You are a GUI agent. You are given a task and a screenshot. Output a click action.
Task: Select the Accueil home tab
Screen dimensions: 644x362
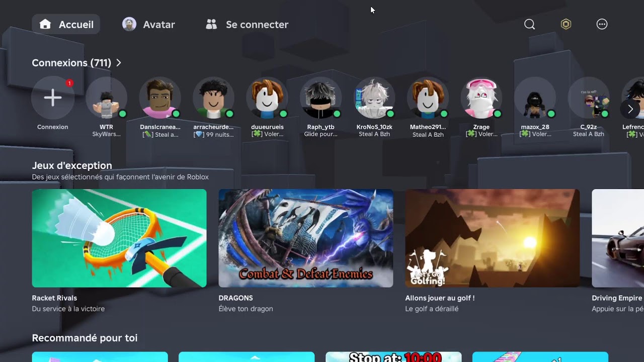click(66, 24)
